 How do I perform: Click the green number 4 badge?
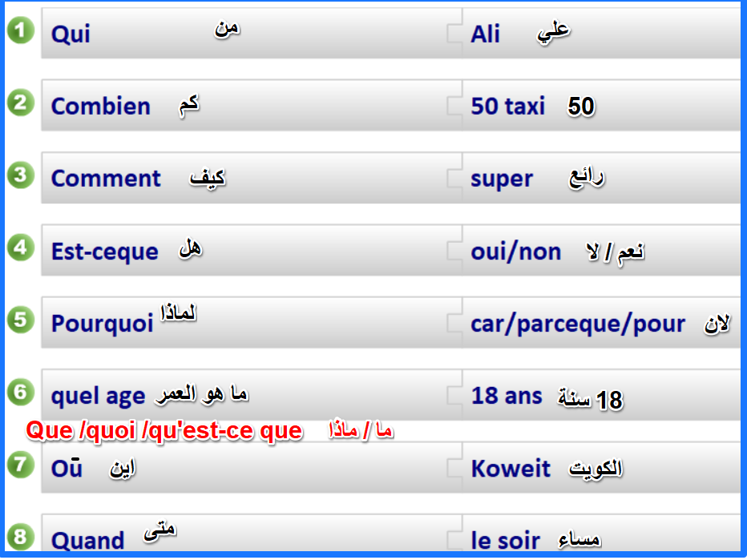point(21,248)
